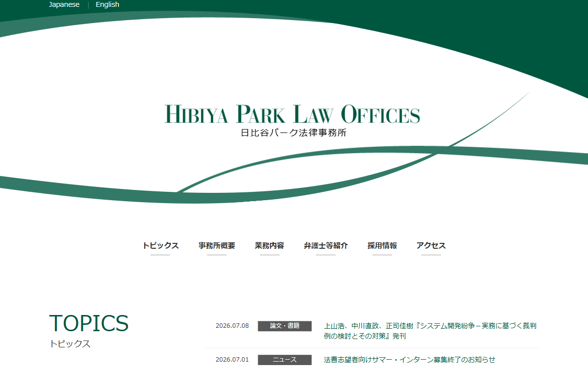Screen dimensions: 588x368
Task: Filter by the ニュース category tag
Action: click(285, 360)
